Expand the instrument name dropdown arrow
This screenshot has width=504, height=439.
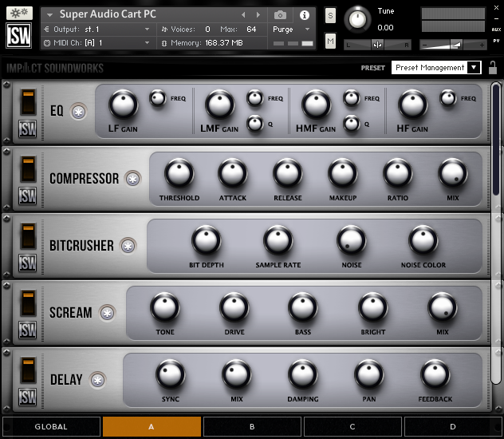point(49,15)
